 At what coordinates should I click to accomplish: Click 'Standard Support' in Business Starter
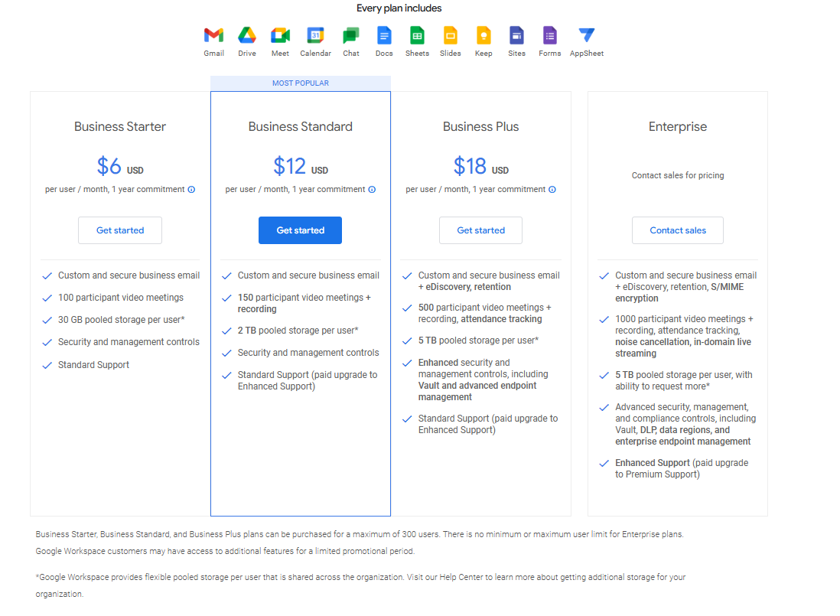point(94,365)
